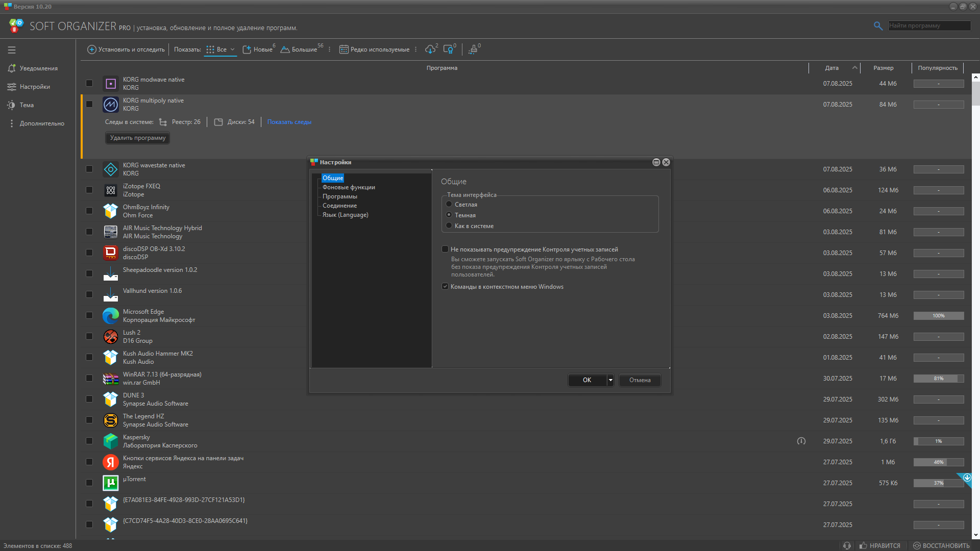
Task: Open Уведомления in the sidebar
Action: pos(33,68)
